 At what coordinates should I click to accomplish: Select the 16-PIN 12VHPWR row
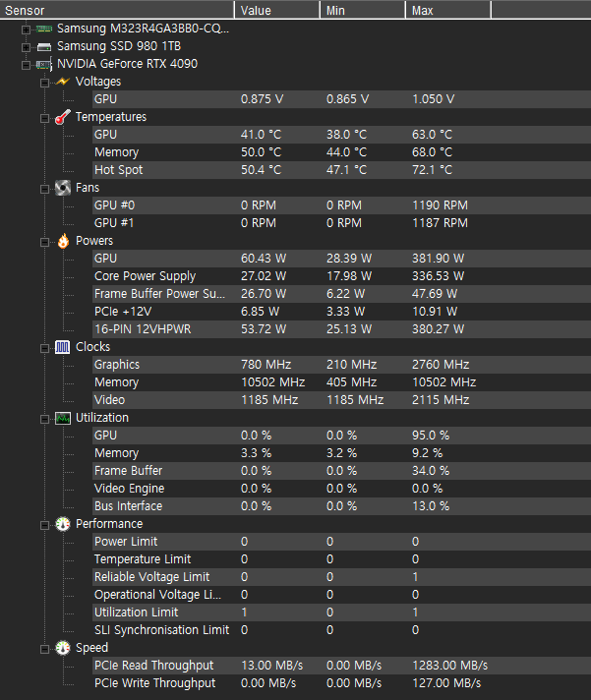(x=341, y=329)
